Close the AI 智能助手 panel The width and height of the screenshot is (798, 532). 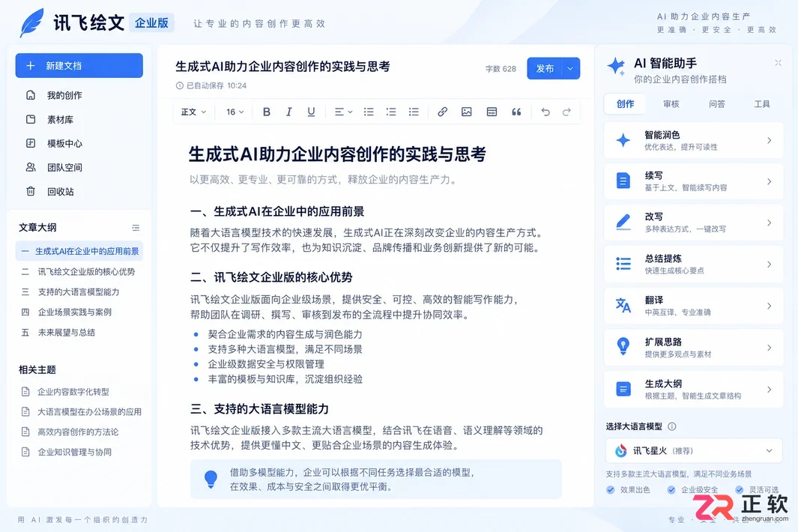pyautogui.click(x=778, y=63)
